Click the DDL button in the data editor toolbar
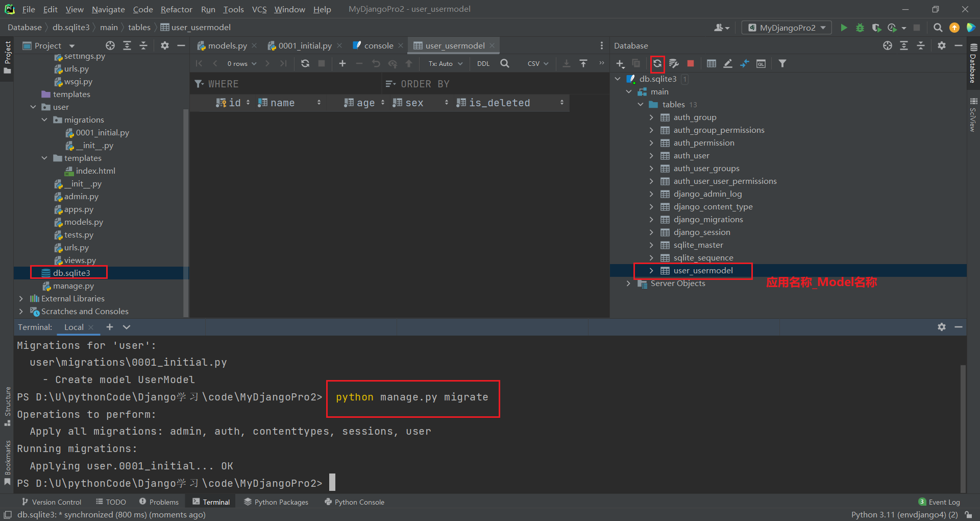 483,63
